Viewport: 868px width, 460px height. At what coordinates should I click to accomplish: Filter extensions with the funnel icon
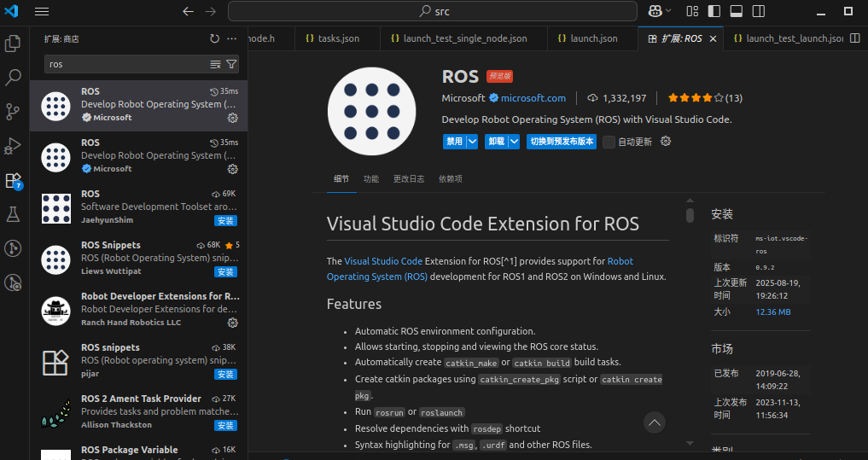point(231,64)
